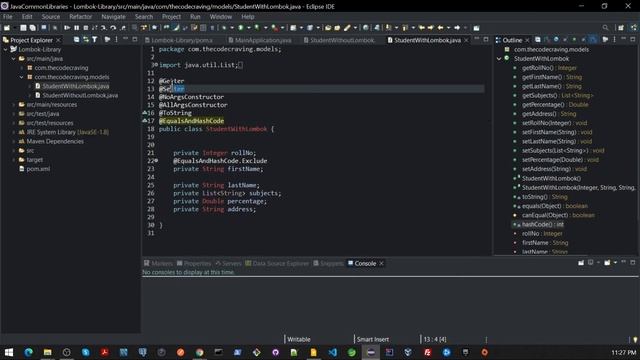This screenshot has width=640, height=360.
Task: Toggle Link with Editor in Project Explorer
Action: [86, 40]
